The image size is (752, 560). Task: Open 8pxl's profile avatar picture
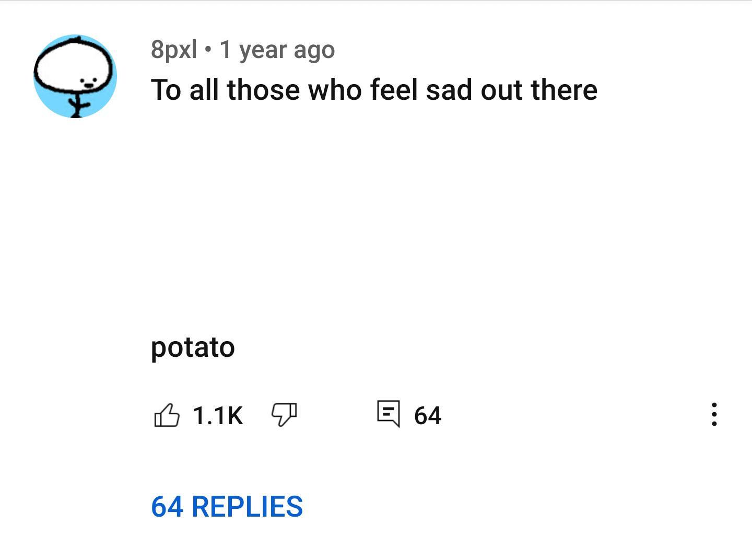point(75,76)
